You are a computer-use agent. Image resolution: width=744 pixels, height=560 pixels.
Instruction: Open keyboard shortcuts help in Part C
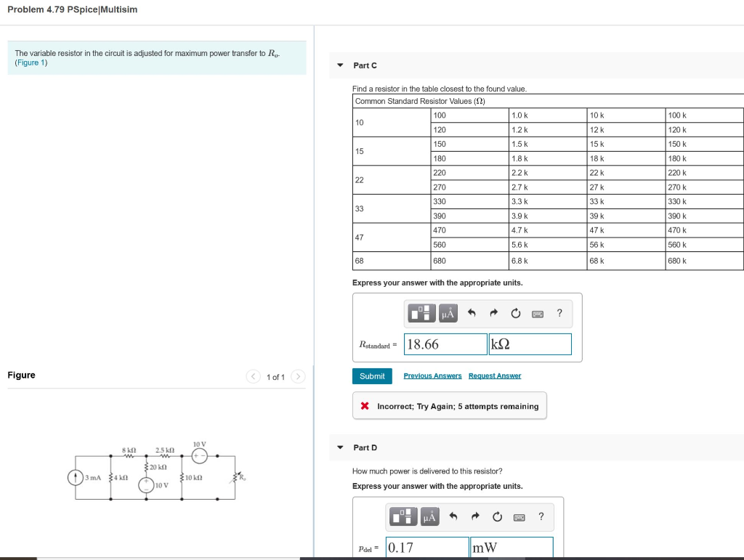tap(537, 313)
